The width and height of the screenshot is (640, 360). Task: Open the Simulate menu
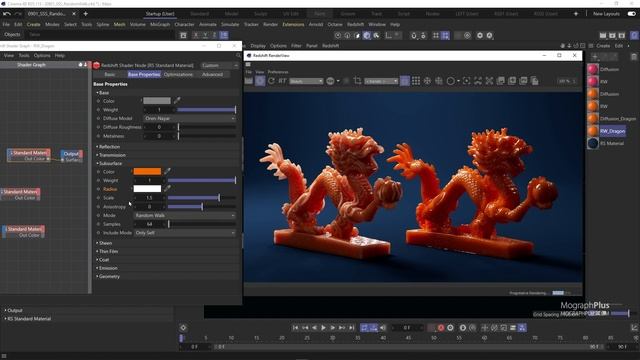230,24
